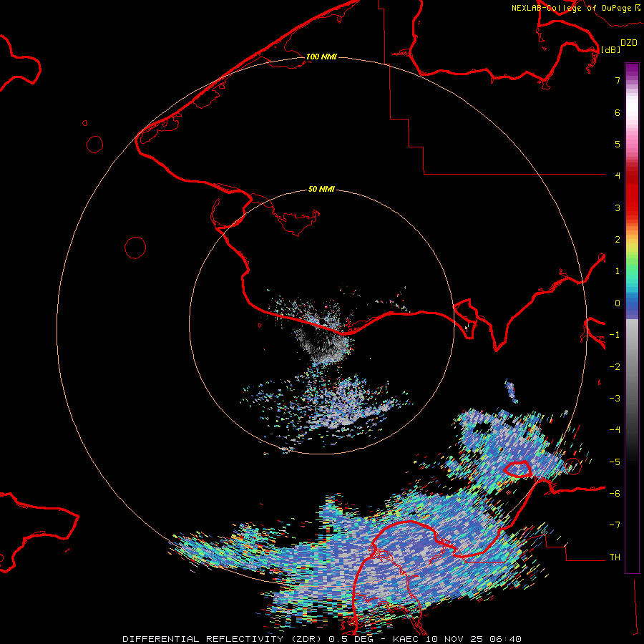Image resolution: width=644 pixels, height=644 pixels.
Task: Click the -7 value on color scale
Action: [x=615, y=525]
